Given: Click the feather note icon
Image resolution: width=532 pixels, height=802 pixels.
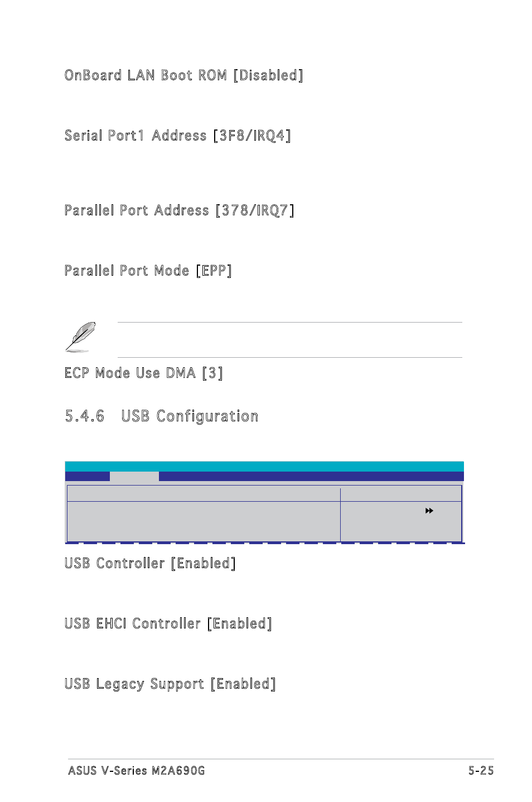Looking at the screenshot, I should coord(81,337).
